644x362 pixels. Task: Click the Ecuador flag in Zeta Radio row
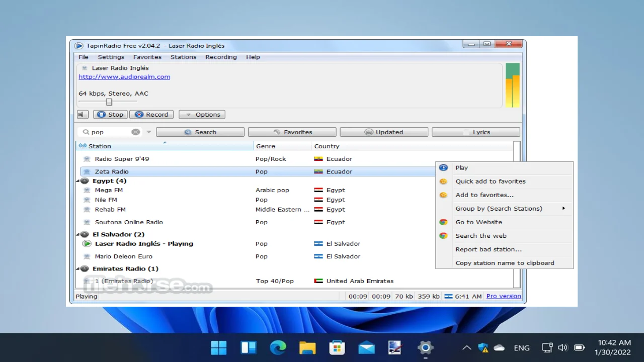pyautogui.click(x=318, y=171)
